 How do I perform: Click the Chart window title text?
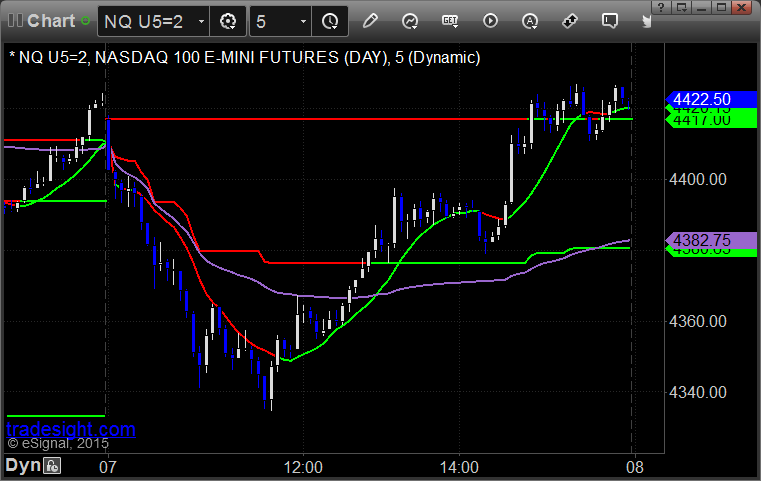[51, 21]
